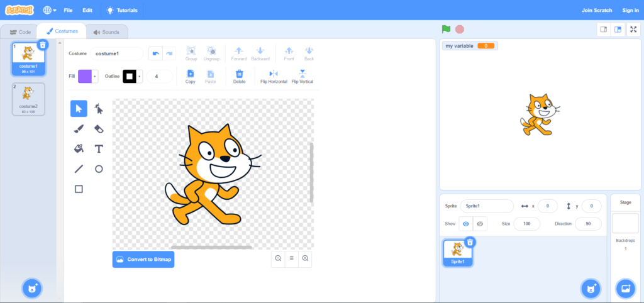Switch to the Costumes tab
Screen dimensions: 644x303
pyautogui.click(x=62, y=31)
